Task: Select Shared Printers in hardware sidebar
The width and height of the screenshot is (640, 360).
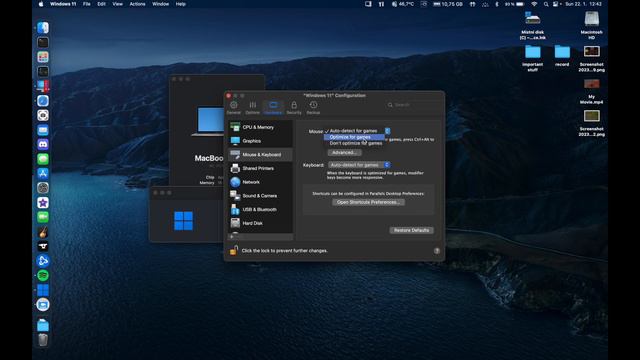Action: pyautogui.click(x=260, y=168)
